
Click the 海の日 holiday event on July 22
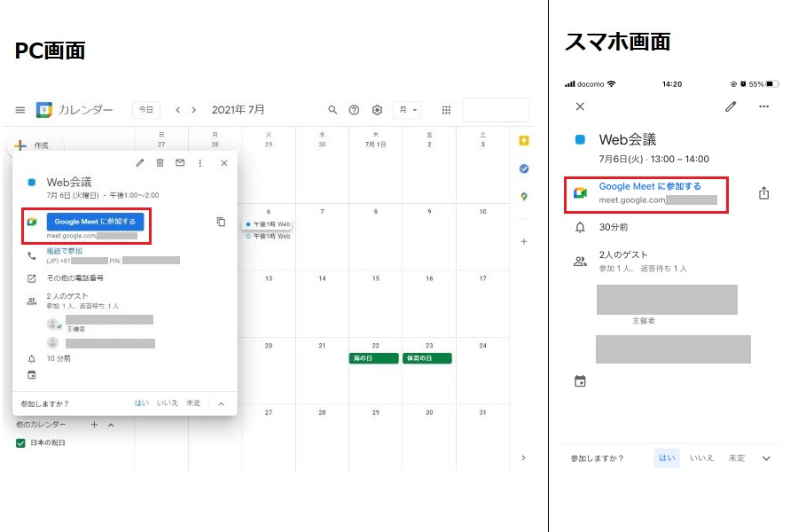[374, 358]
